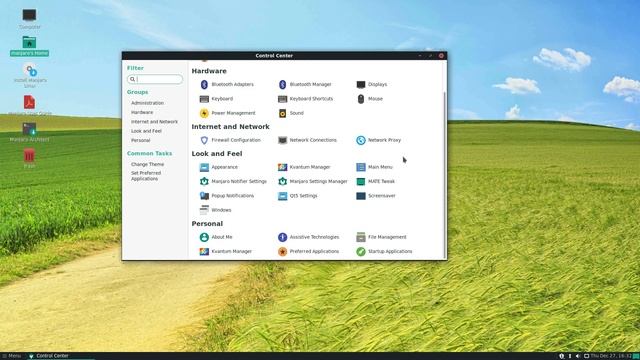Click the clock in the panel
The height and width of the screenshot is (360, 640).
click(x=611, y=356)
